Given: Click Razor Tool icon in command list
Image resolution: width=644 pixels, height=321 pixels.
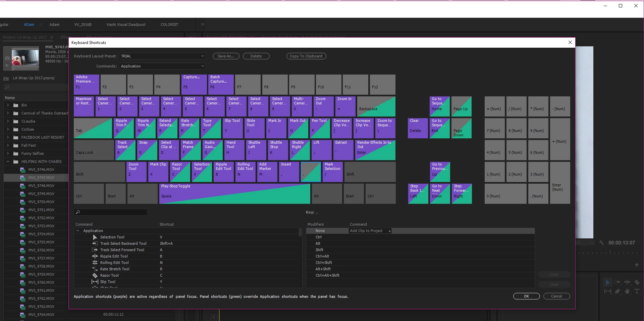Looking at the screenshot, I should 95,275.
